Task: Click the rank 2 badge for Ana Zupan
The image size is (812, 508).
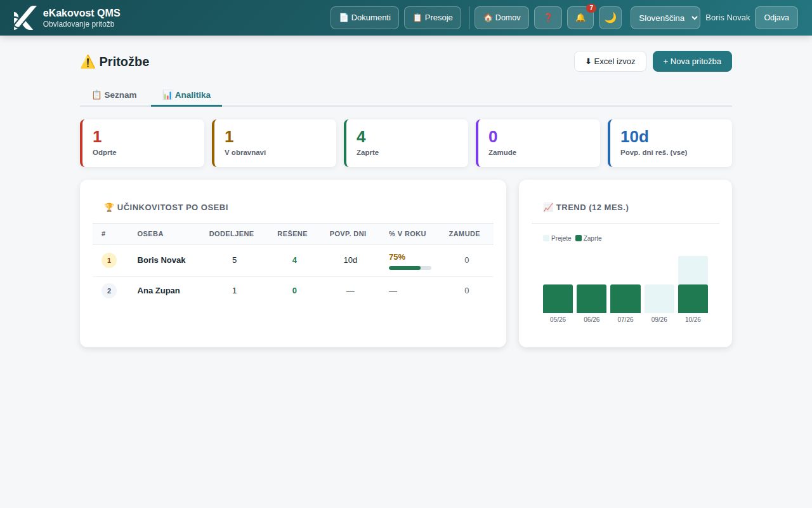Action: pos(109,291)
